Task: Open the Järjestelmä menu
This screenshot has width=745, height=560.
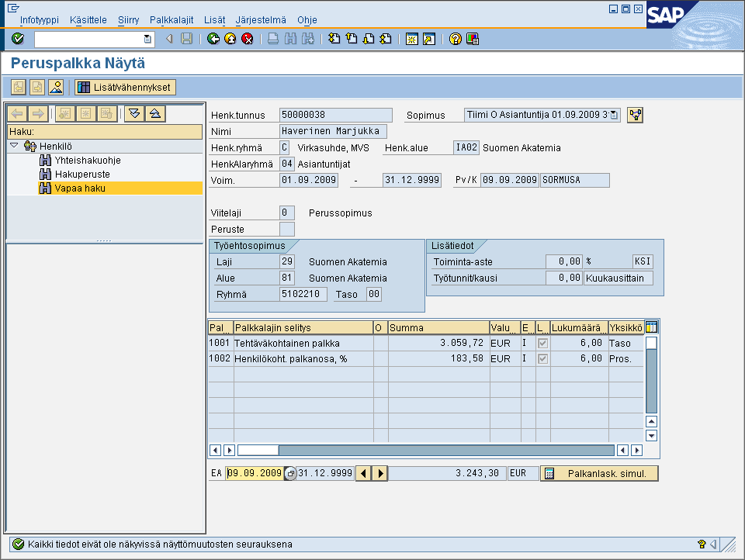Action: pyautogui.click(x=261, y=20)
